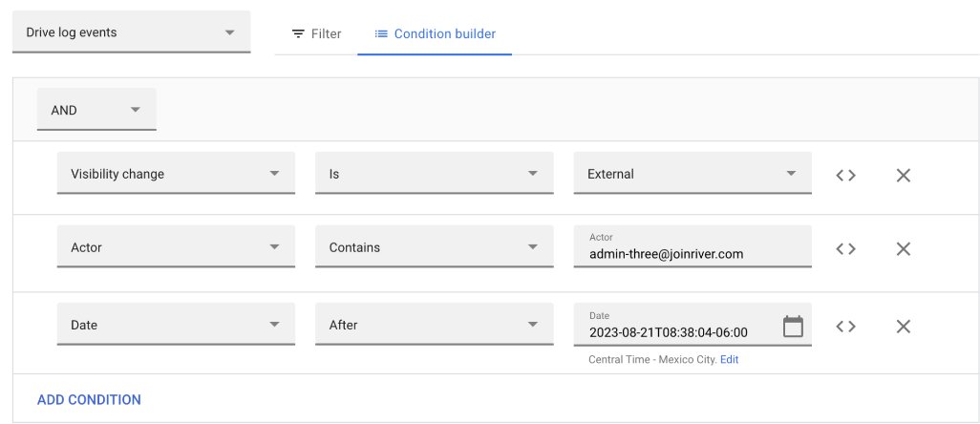
Task: Click the ADD CONDITION button
Action: point(89,399)
